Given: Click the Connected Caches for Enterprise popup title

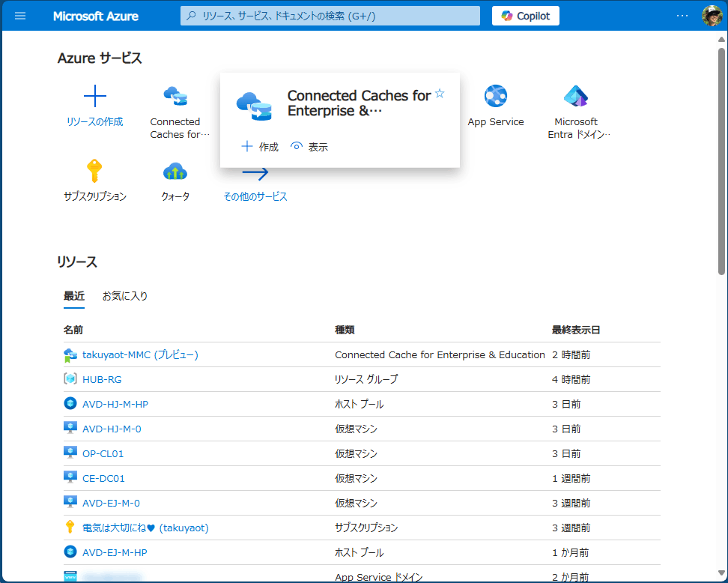Looking at the screenshot, I should tap(359, 103).
